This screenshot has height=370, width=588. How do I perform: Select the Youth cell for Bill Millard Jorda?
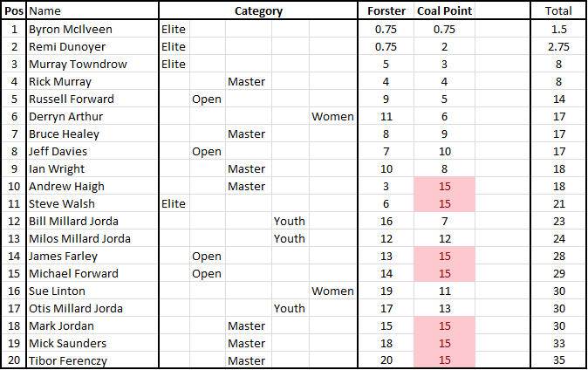[290, 221]
